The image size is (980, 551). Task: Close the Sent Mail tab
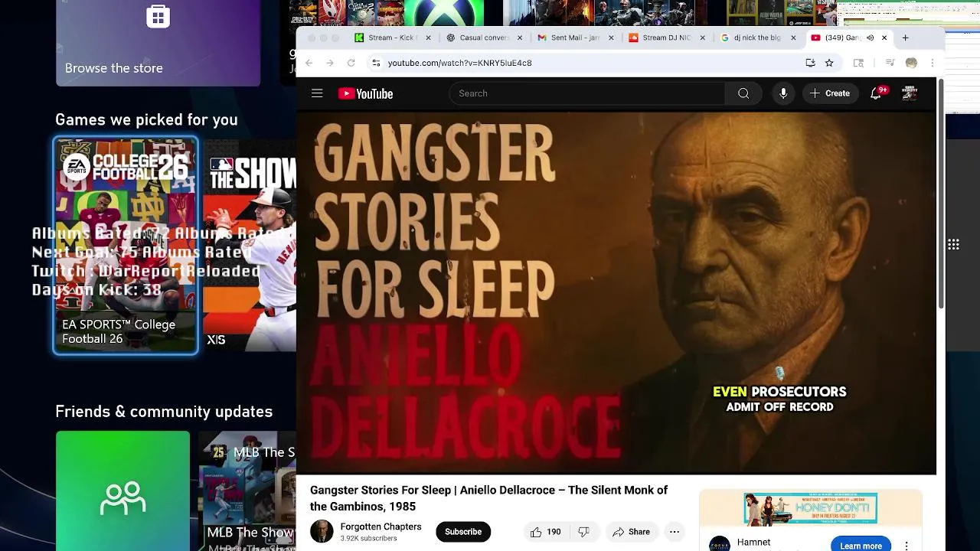(x=612, y=37)
